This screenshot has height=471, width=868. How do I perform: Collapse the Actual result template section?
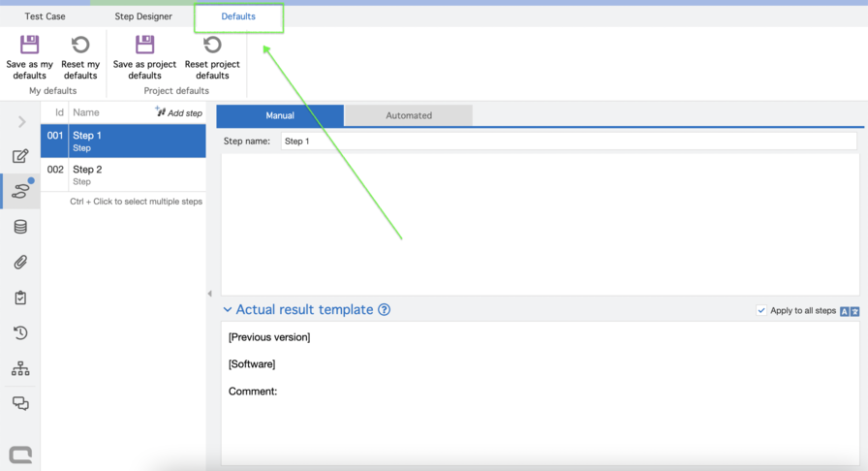coord(228,310)
